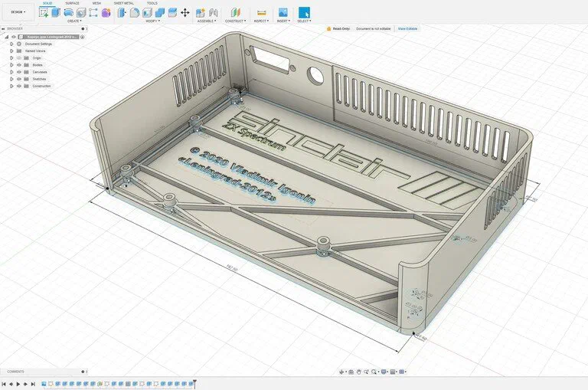
Task: Click the Make Editable link
Action: point(407,28)
